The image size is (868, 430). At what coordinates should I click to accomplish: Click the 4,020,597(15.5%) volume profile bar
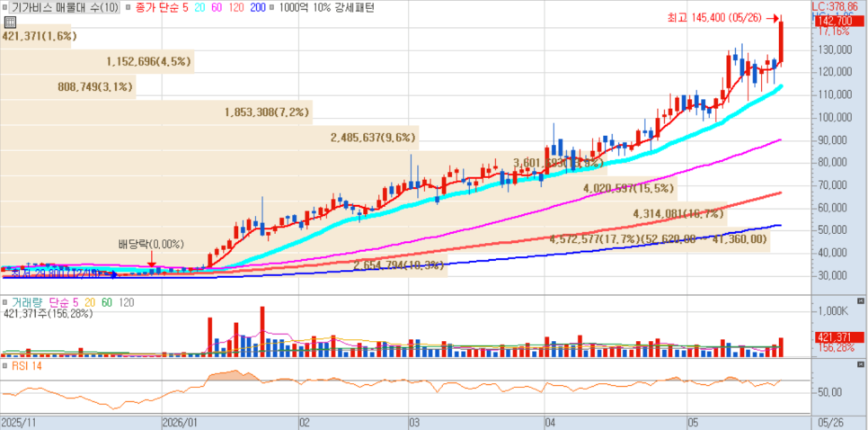pyautogui.click(x=339, y=188)
